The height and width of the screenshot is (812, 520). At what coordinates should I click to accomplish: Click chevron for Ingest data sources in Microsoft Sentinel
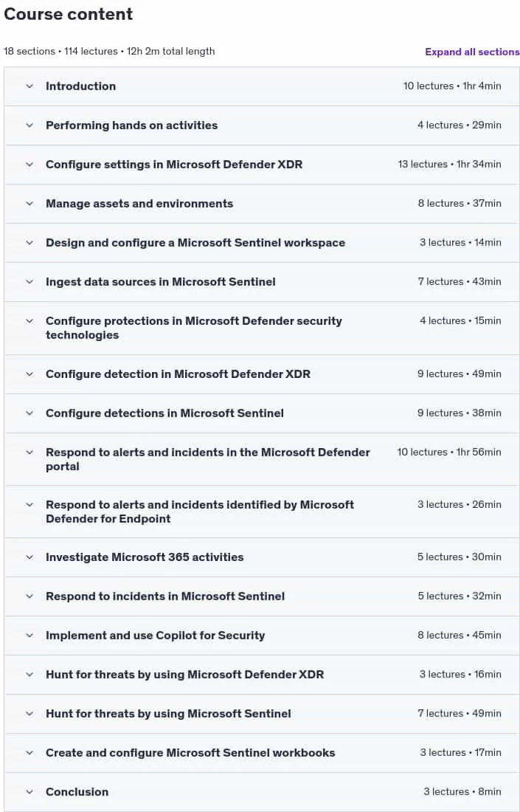tap(30, 282)
